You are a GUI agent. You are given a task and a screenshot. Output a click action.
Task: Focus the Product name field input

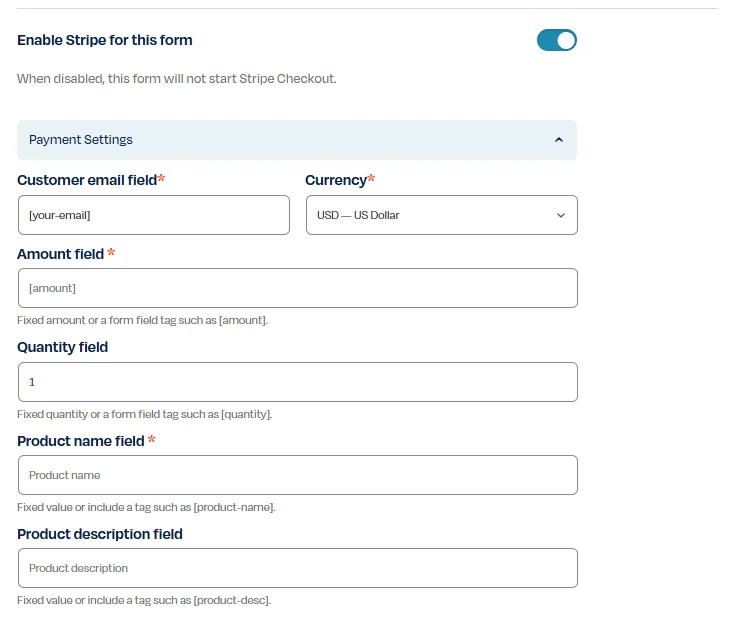[x=298, y=475]
